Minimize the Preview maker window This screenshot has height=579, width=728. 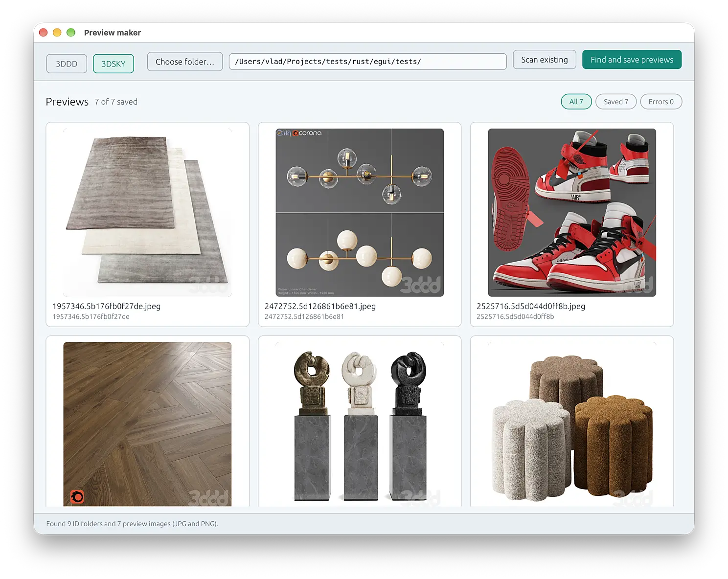tap(57, 33)
